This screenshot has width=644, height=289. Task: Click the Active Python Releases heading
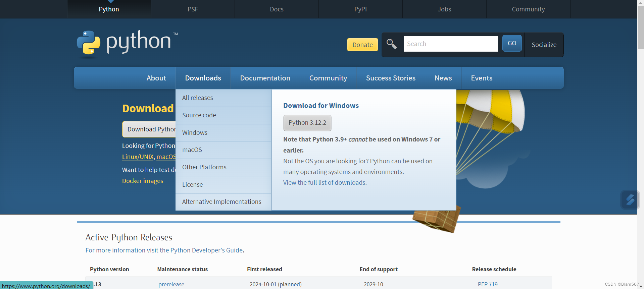(129, 237)
